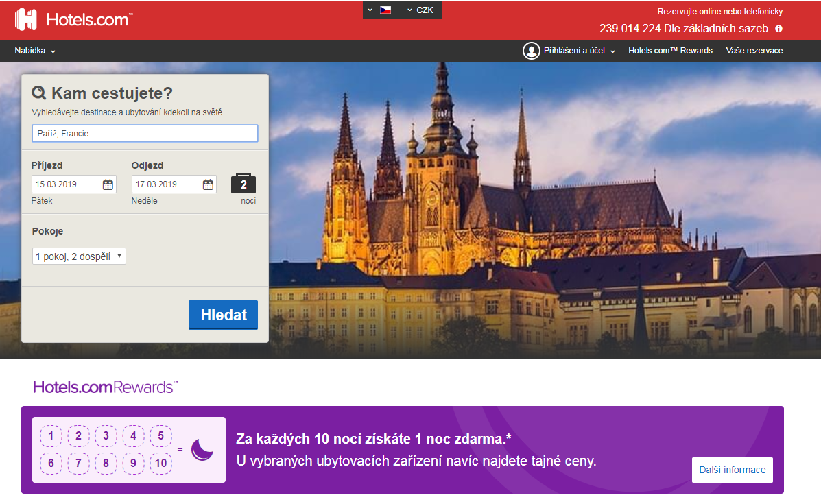
Task: Focus the destination field with Paříž, Francie
Action: tap(145, 134)
